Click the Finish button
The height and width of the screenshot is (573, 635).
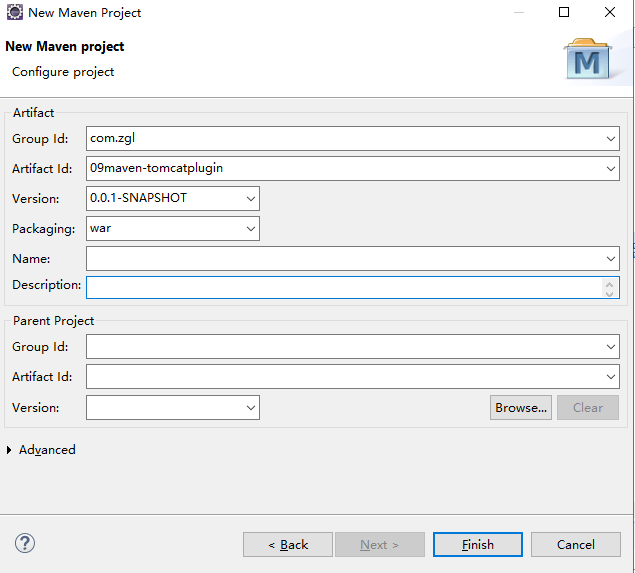coord(477,545)
